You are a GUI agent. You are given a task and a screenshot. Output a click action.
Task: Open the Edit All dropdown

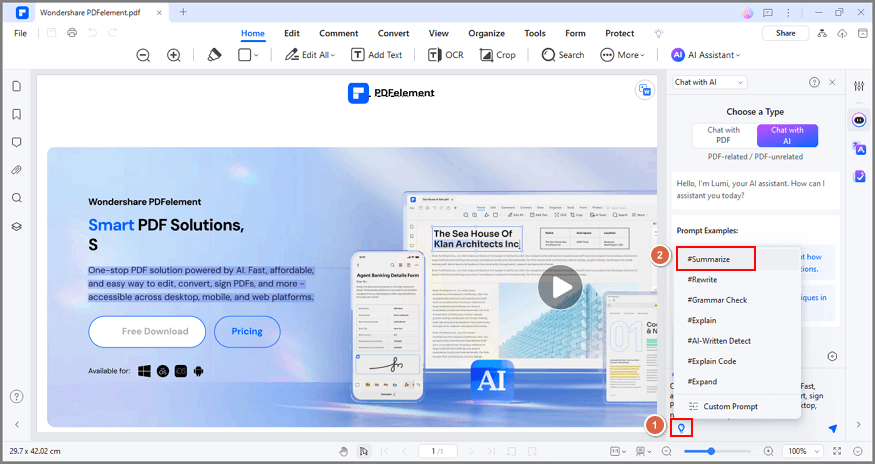[x=310, y=55]
